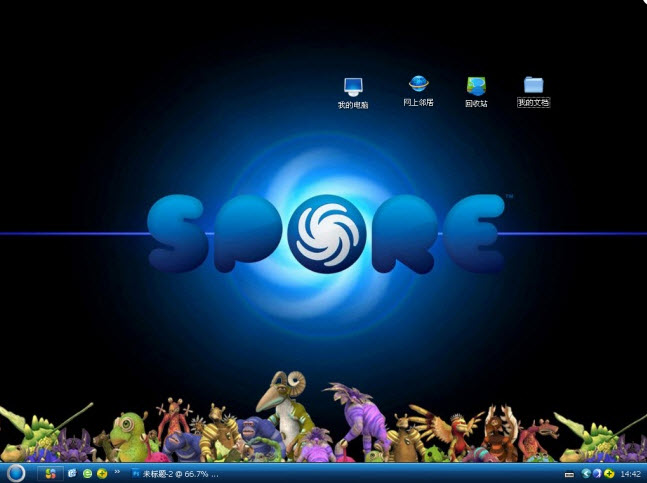This screenshot has height=483, width=647.
Task: Click the yellow plus system tray icon
Action: tap(609, 474)
